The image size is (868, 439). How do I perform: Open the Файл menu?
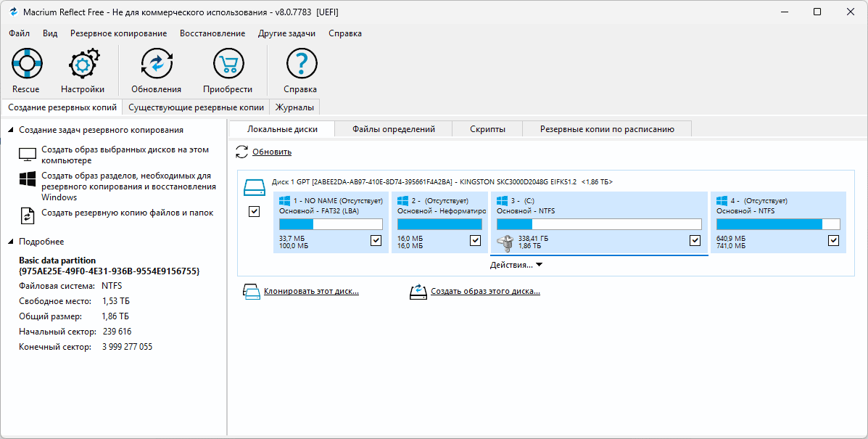pyautogui.click(x=20, y=33)
